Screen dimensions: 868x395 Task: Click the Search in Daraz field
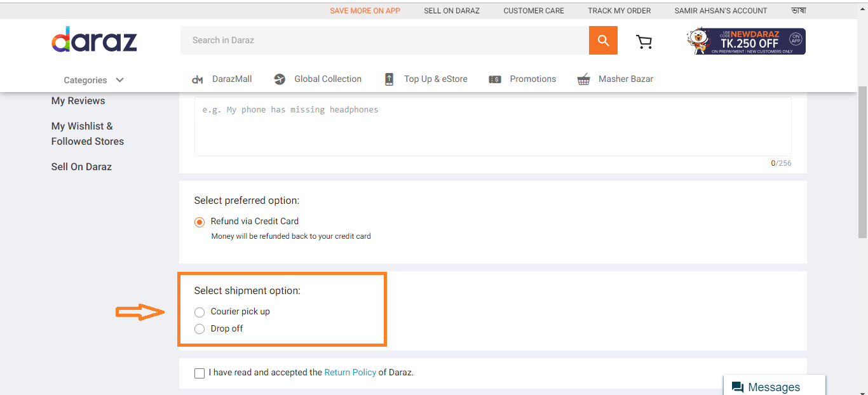[x=384, y=41]
